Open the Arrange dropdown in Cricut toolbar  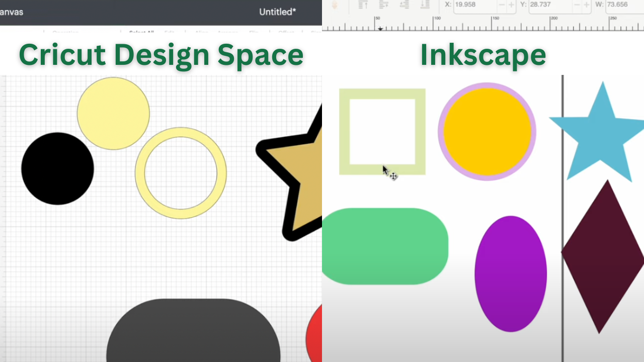click(x=228, y=31)
